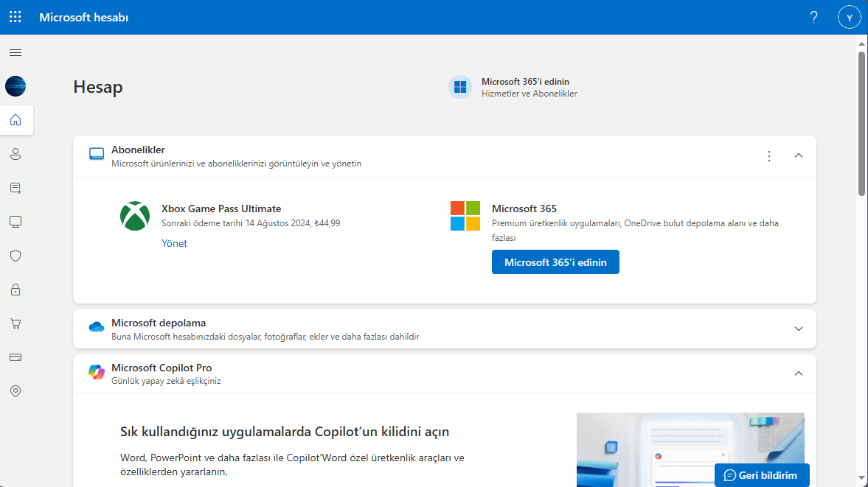Click the help question mark icon
This screenshot has height=487, width=868.
[813, 17]
